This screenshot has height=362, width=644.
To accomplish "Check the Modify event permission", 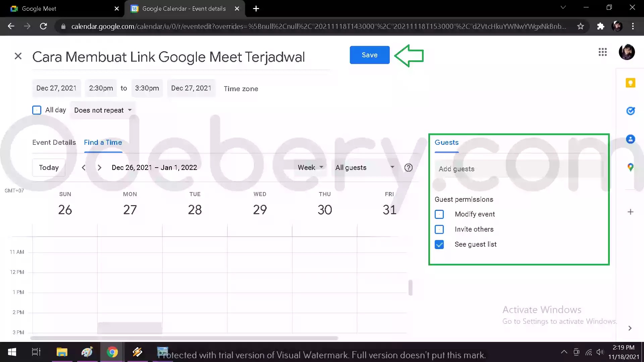I will [439, 214].
